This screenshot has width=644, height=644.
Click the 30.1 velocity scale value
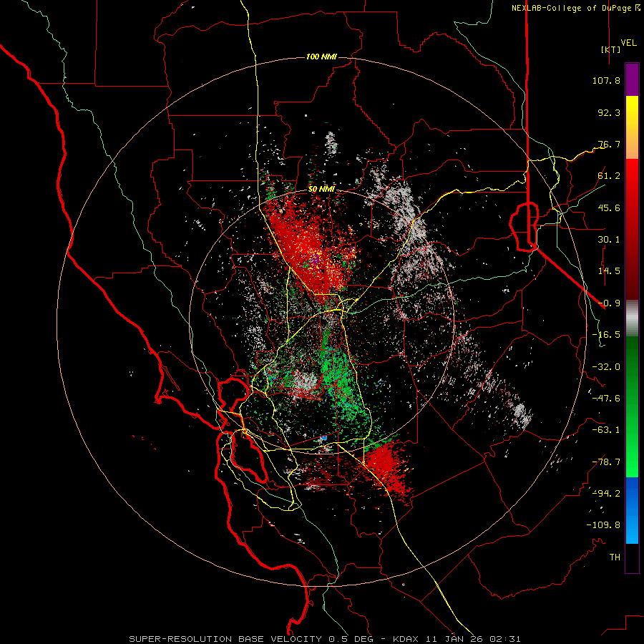609,240
